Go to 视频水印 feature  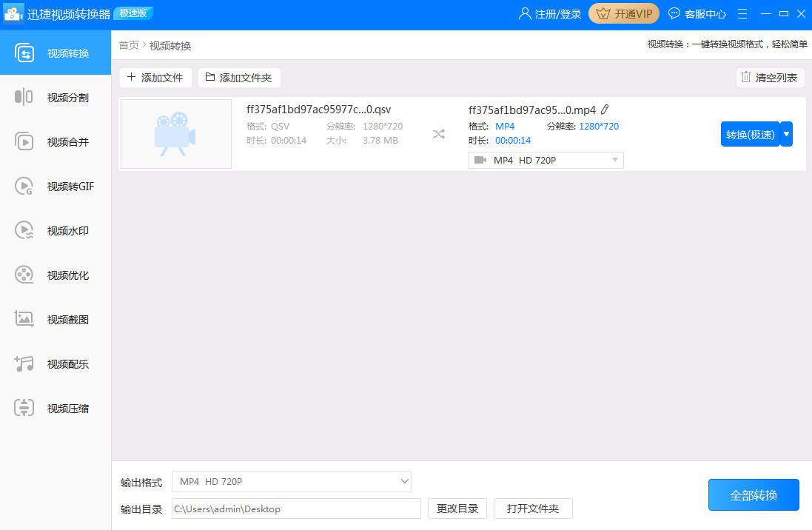[x=56, y=230]
